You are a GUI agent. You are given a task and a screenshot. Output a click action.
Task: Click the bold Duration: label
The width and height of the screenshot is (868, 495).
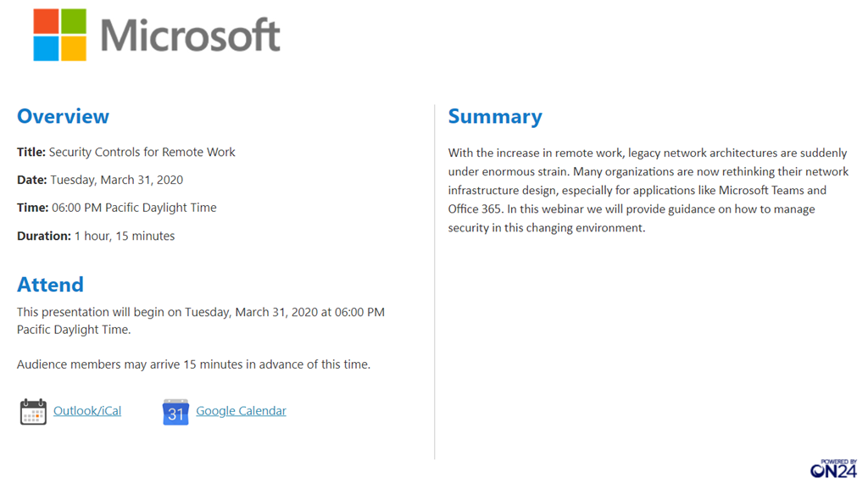coord(44,236)
